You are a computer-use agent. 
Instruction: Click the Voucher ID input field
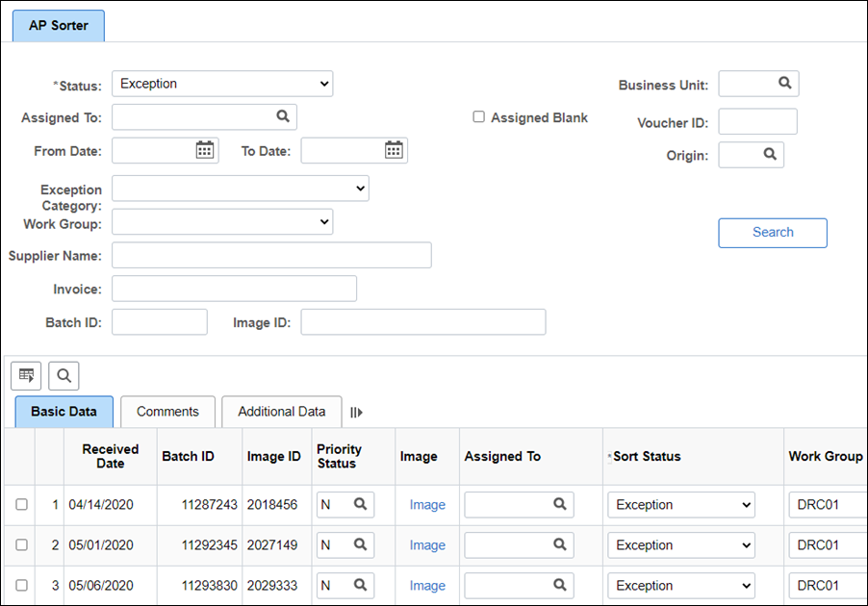coord(758,122)
